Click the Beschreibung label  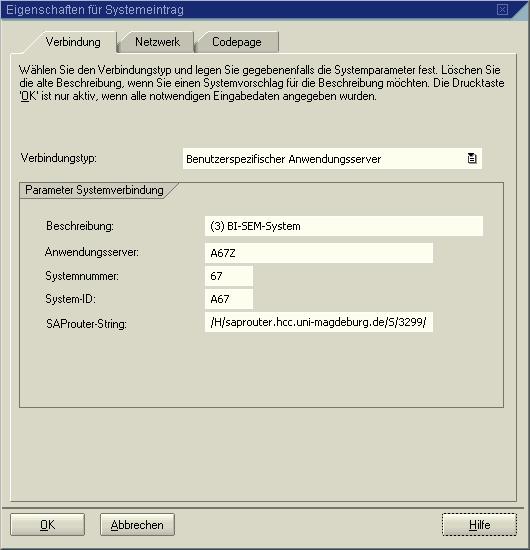[x=80, y=226]
